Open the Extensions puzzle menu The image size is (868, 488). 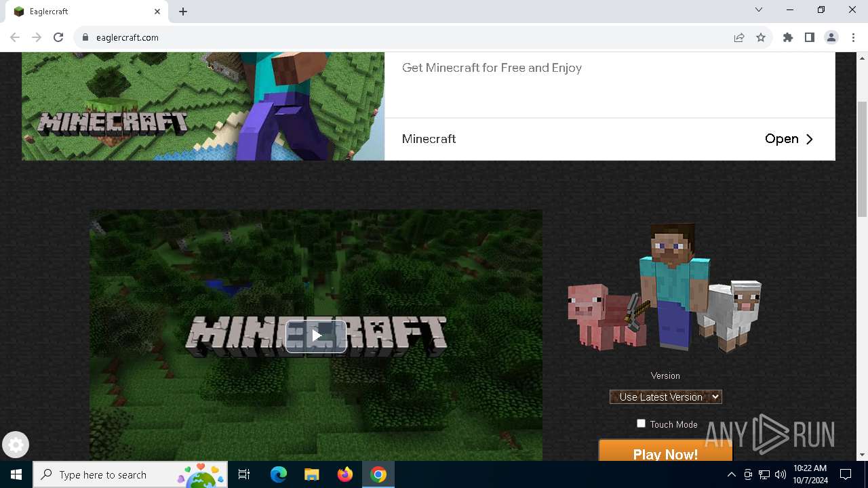point(788,37)
